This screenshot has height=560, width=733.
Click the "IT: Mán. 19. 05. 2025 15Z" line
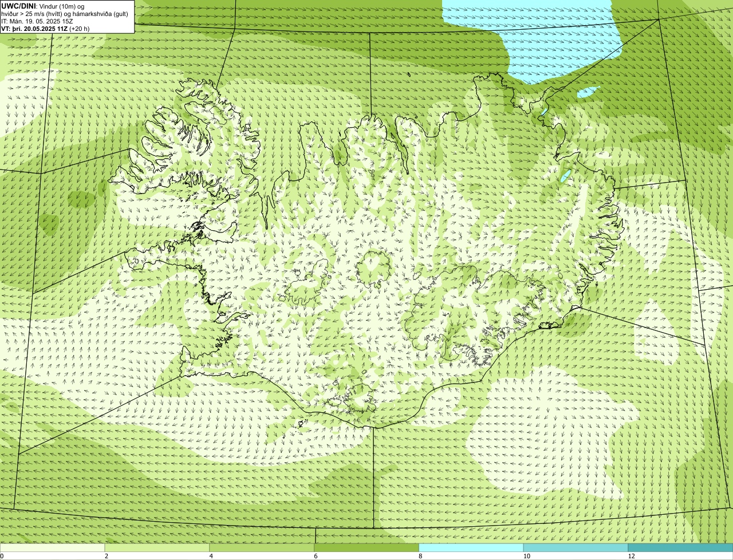37,21
